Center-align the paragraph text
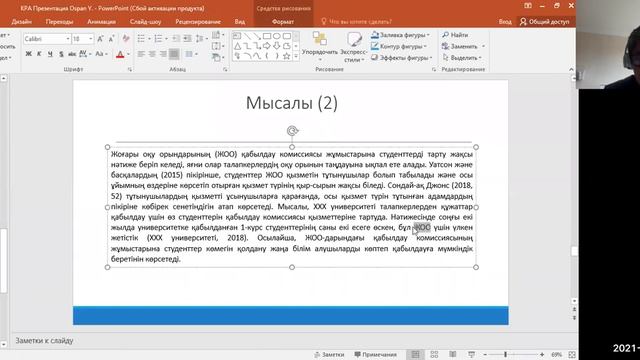This screenshot has width=640, height=360. point(152,54)
